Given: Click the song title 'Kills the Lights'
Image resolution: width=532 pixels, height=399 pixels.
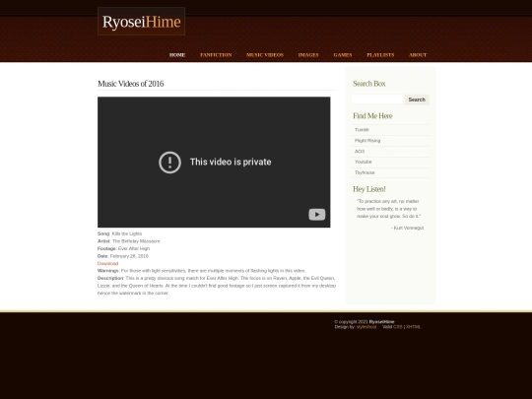Looking at the screenshot, I should coord(127,233).
